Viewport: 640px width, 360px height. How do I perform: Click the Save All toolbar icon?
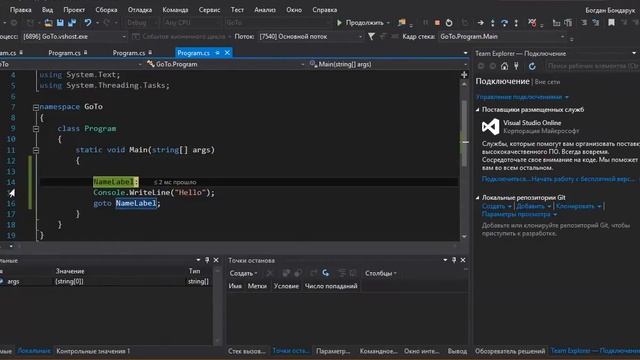[x=72, y=23]
